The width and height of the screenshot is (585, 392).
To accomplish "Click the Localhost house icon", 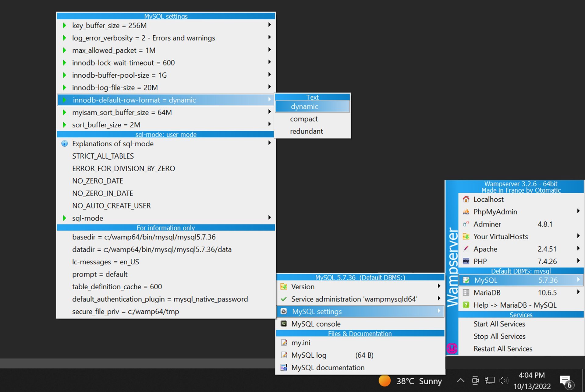I will [466, 199].
